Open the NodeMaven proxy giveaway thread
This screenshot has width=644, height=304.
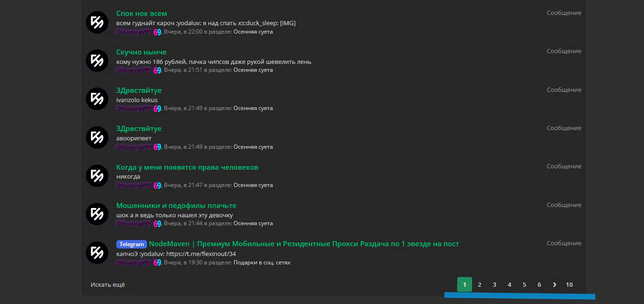(x=304, y=244)
